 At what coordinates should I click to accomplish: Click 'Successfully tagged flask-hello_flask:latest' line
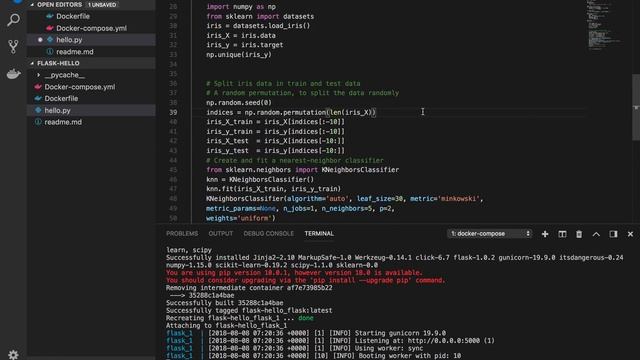click(x=249, y=311)
